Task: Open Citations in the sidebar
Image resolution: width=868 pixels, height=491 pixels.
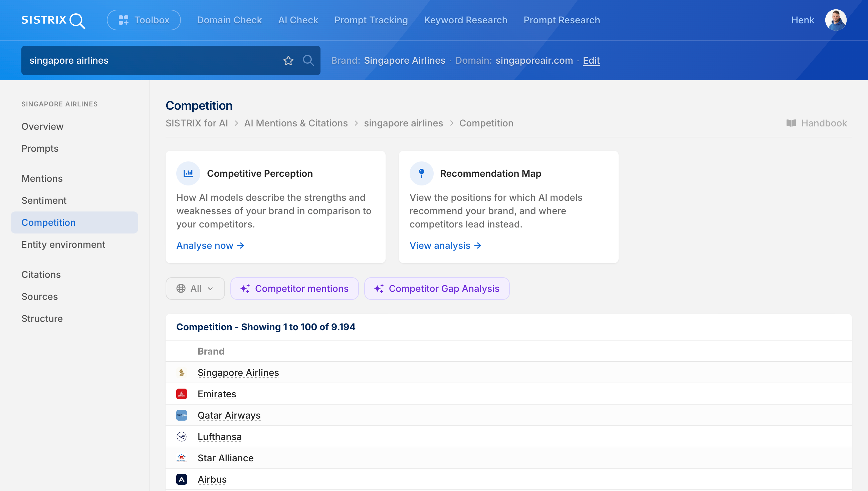Action: tap(41, 275)
